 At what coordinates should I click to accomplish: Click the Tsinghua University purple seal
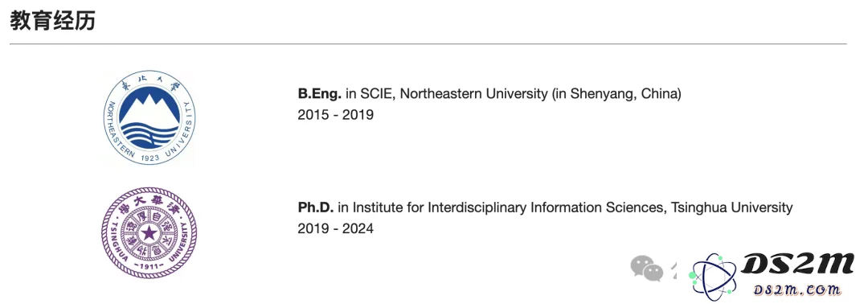click(149, 232)
